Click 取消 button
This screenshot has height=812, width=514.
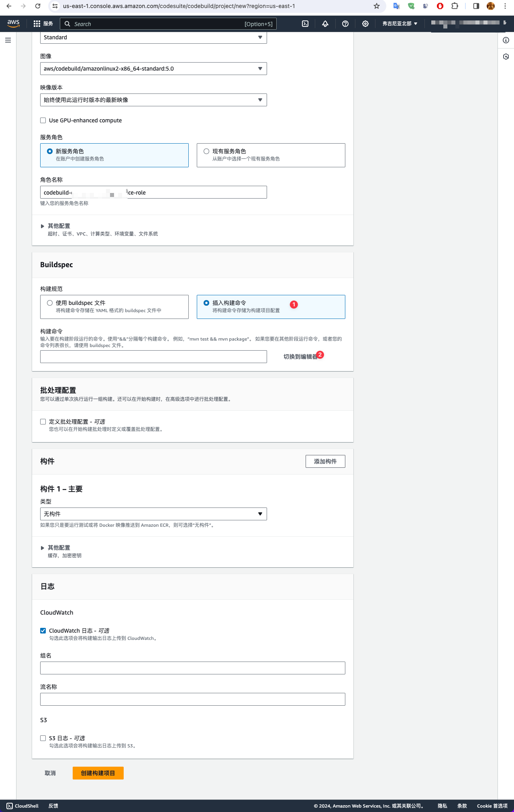pyautogui.click(x=50, y=773)
